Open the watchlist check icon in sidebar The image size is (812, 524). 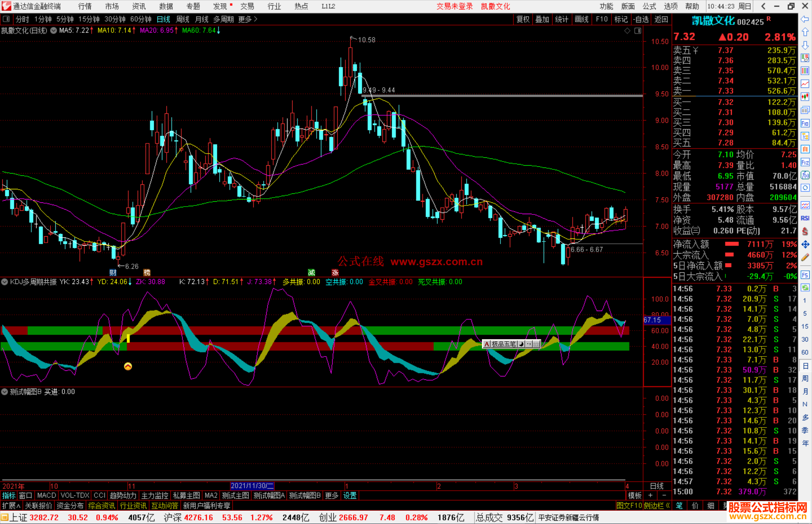click(805, 58)
